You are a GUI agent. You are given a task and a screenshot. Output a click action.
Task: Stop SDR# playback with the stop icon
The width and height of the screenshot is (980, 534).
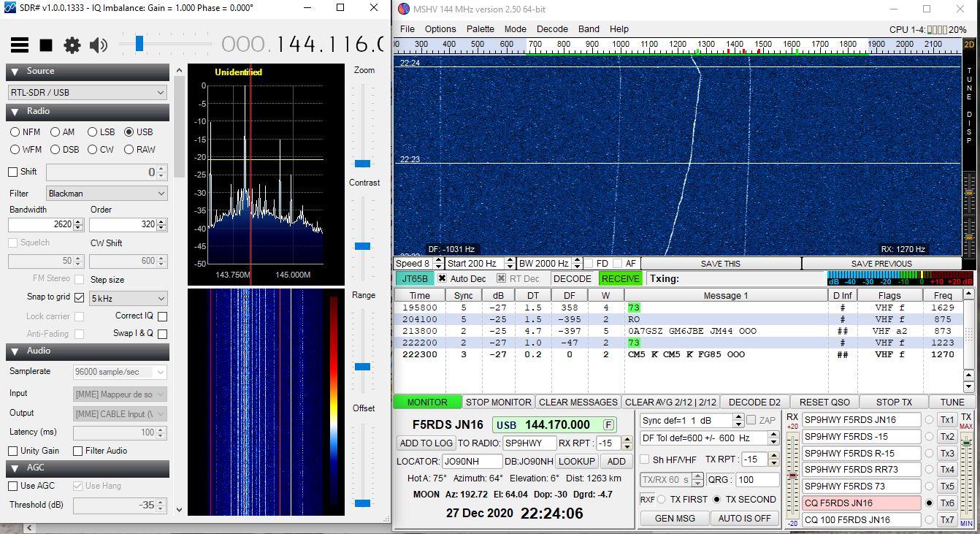(x=46, y=45)
